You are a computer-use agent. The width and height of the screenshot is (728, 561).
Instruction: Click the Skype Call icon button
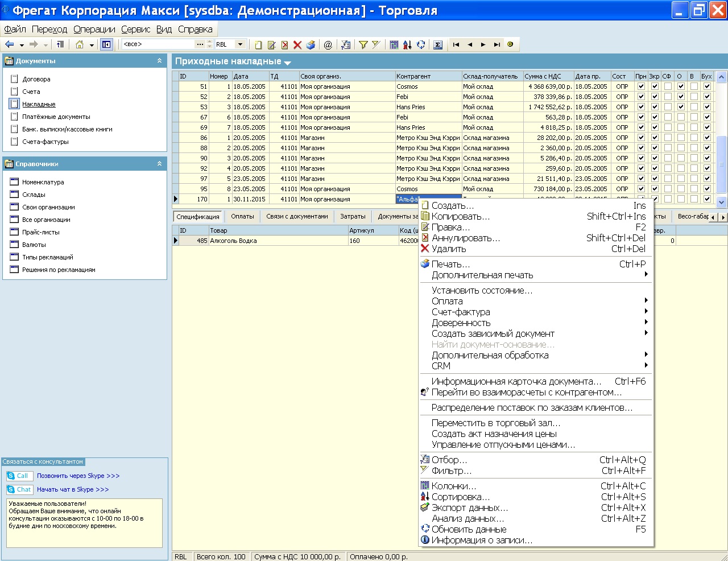point(19,476)
